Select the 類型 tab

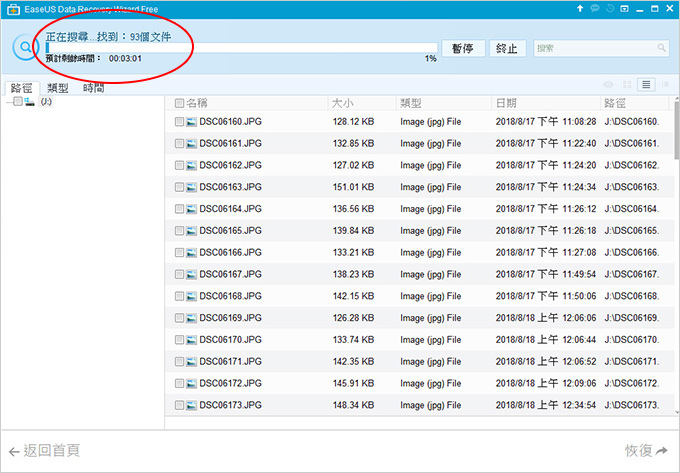point(58,88)
